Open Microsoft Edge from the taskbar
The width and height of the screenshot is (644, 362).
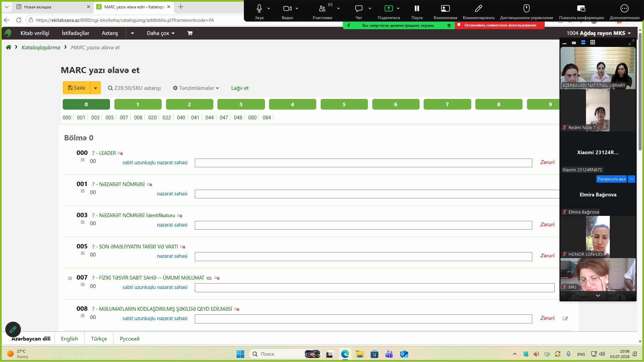pyautogui.click(x=345, y=354)
